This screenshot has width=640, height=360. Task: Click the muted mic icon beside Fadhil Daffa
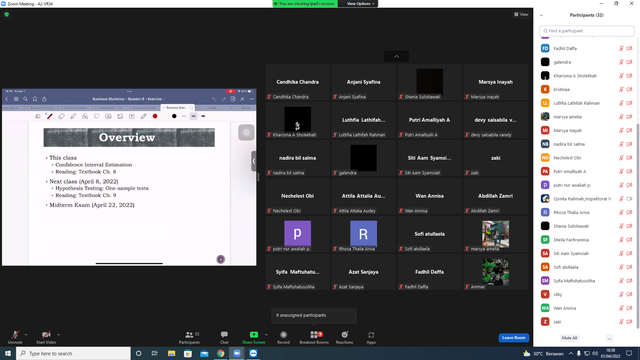coord(621,48)
